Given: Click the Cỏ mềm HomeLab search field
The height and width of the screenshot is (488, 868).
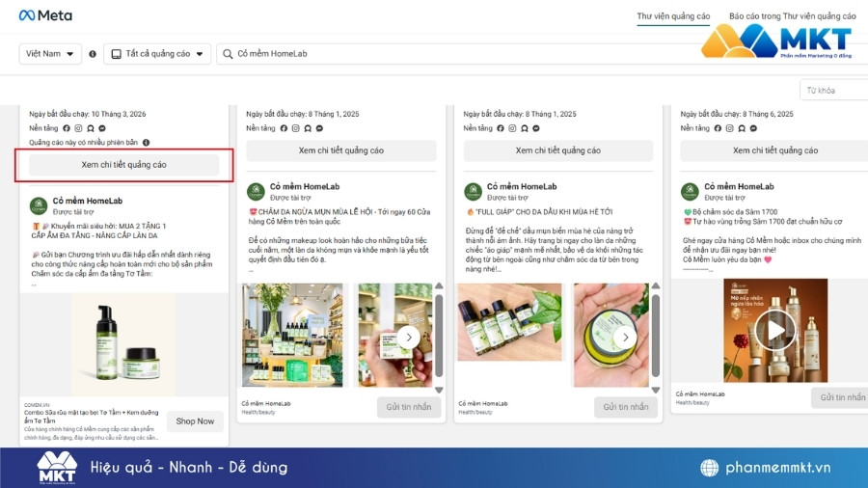Looking at the screenshot, I should 542,54.
